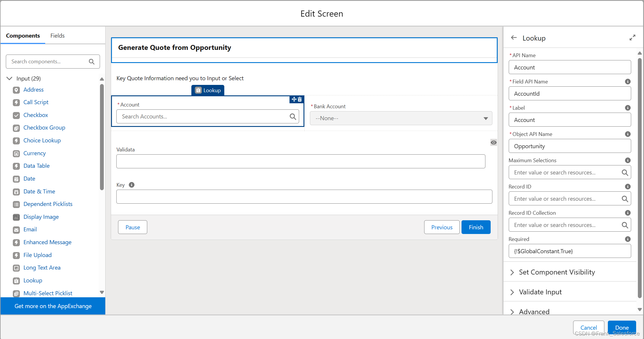
Task: Toggle the eye visibility icon above Validata
Action: [493, 143]
